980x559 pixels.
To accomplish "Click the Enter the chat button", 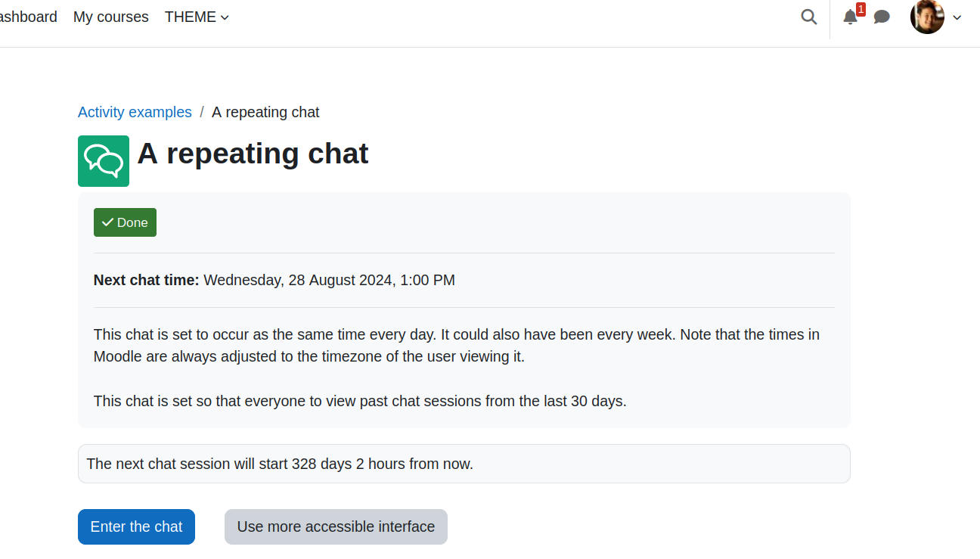I will pyautogui.click(x=136, y=526).
